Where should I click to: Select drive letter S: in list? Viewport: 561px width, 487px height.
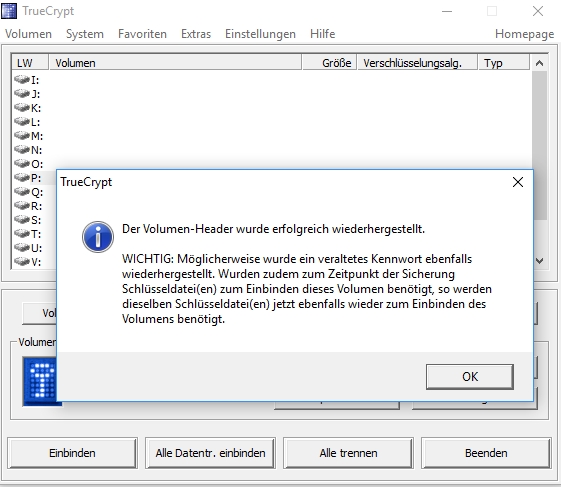tap(28, 220)
